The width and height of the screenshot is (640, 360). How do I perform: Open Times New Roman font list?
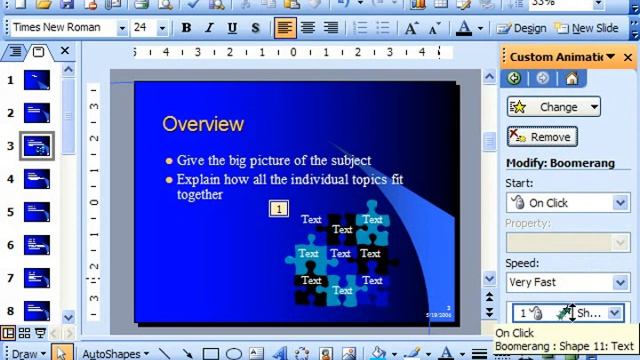[122, 28]
